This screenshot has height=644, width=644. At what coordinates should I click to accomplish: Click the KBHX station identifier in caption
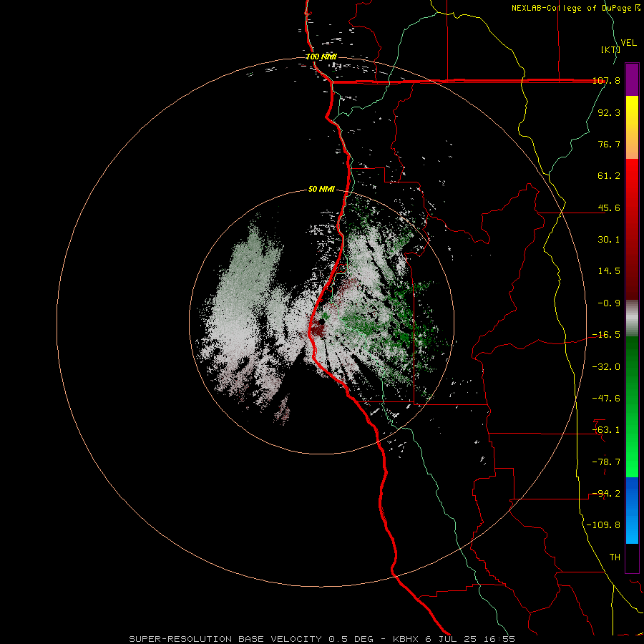click(406, 639)
